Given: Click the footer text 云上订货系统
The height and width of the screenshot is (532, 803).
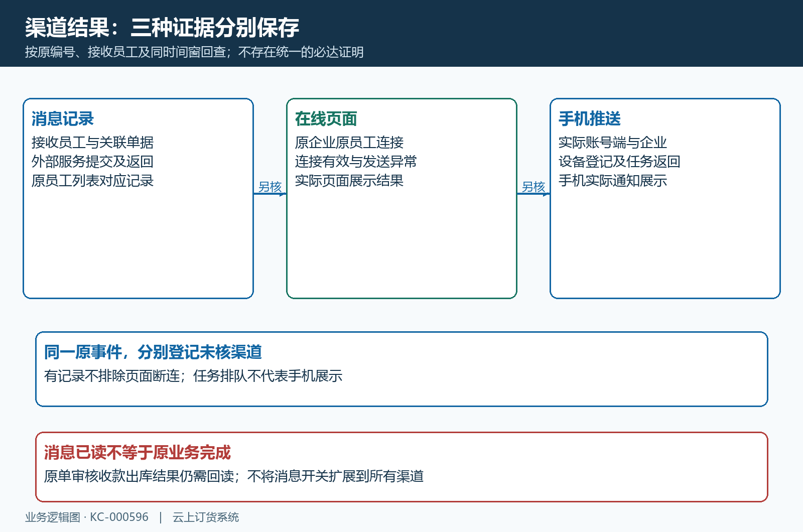Looking at the screenshot, I should coord(206,517).
